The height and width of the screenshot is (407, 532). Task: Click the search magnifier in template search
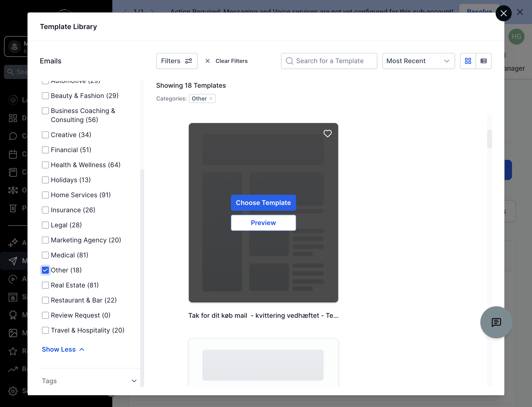(x=289, y=61)
